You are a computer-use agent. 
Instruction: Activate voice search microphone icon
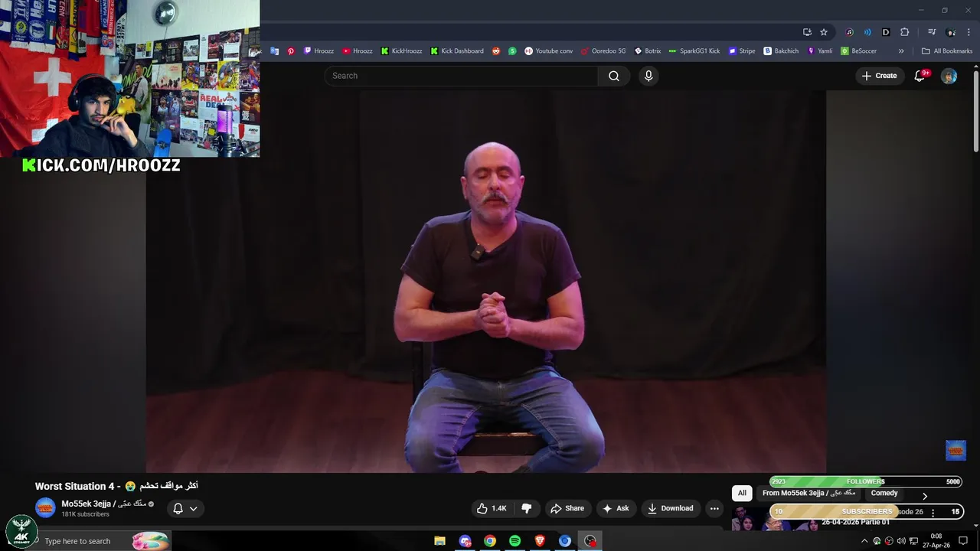click(648, 76)
